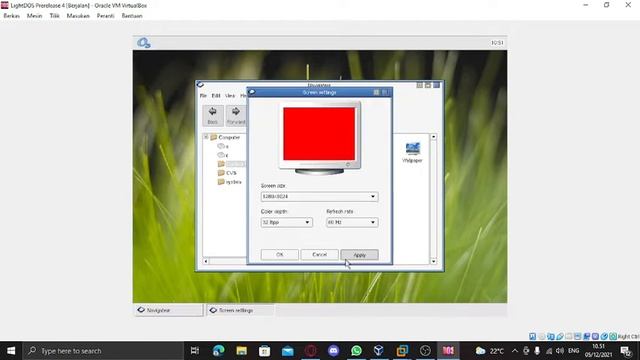The image size is (640, 360).
Task: Select the highlighted folder above CVS
Action: tap(231, 164)
